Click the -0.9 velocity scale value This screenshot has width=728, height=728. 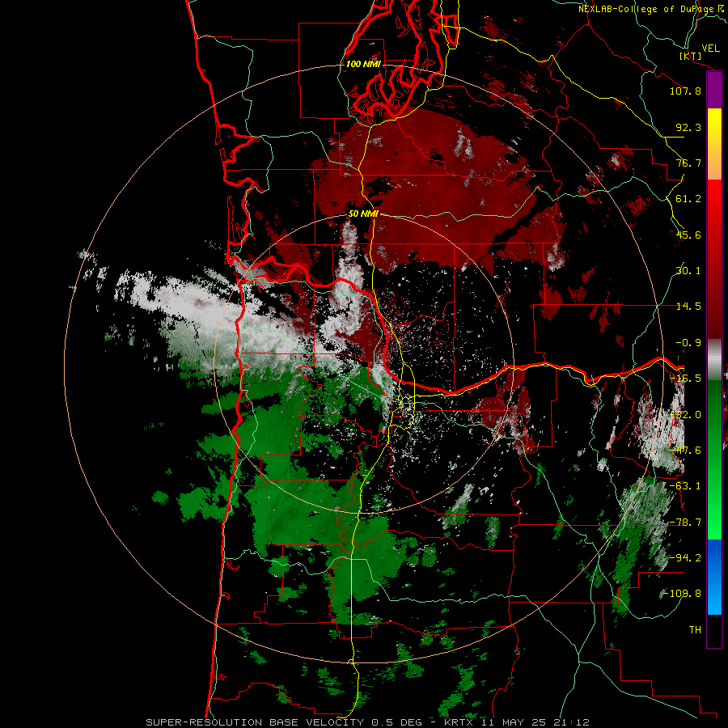coord(688,343)
